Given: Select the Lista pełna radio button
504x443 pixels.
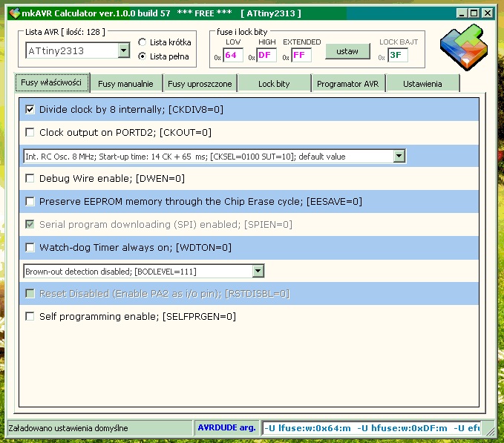Looking at the screenshot, I should (142, 56).
